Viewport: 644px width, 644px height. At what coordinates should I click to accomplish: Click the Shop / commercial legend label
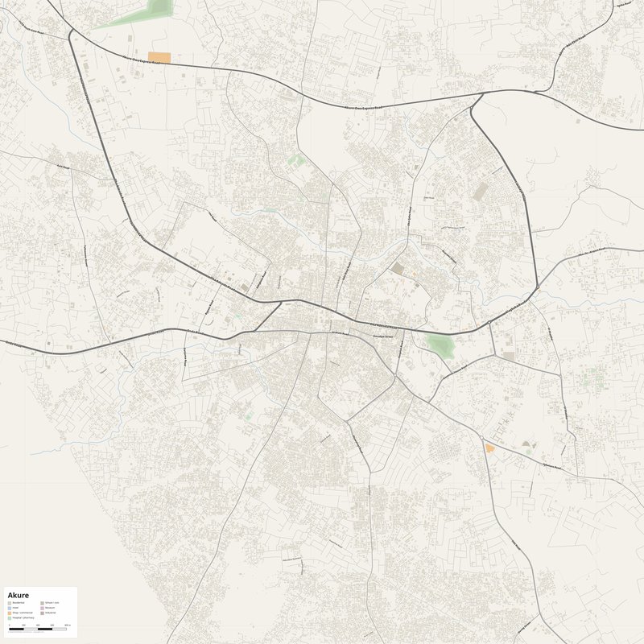click(x=23, y=613)
